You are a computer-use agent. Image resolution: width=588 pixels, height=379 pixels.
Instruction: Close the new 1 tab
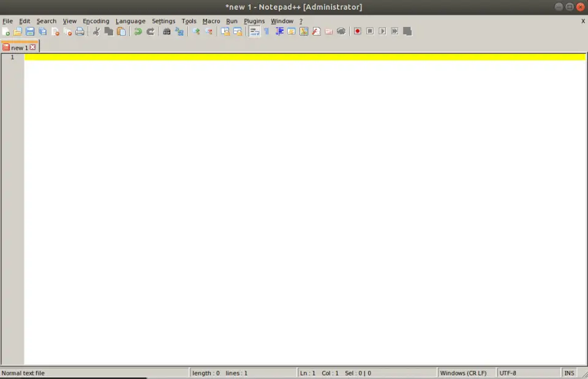click(32, 47)
